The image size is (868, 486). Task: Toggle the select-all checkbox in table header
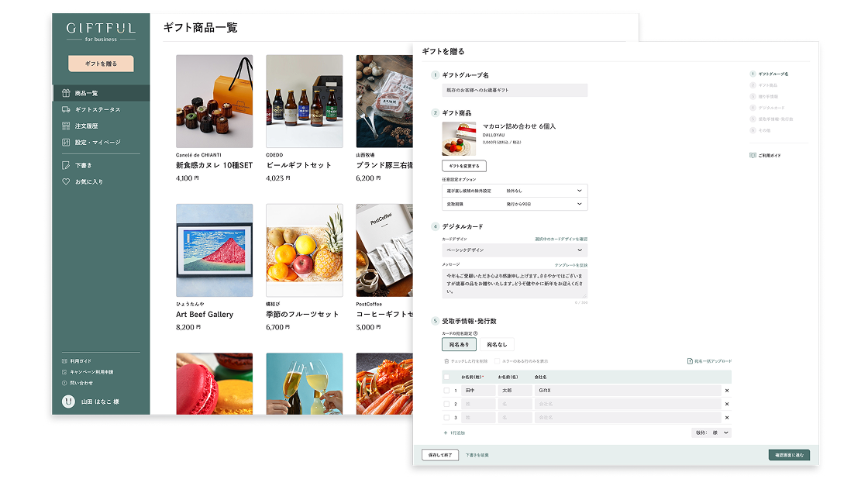pyautogui.click(x=446, y=377)
